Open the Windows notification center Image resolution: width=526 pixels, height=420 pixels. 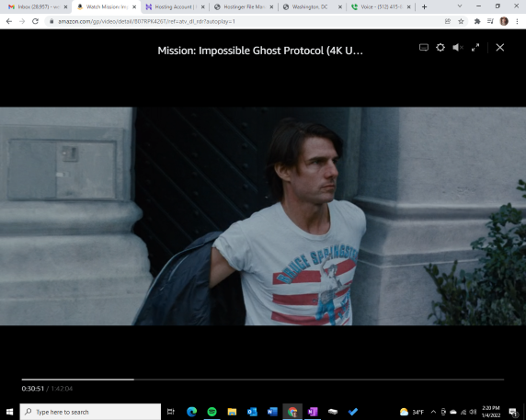(513, 412)
